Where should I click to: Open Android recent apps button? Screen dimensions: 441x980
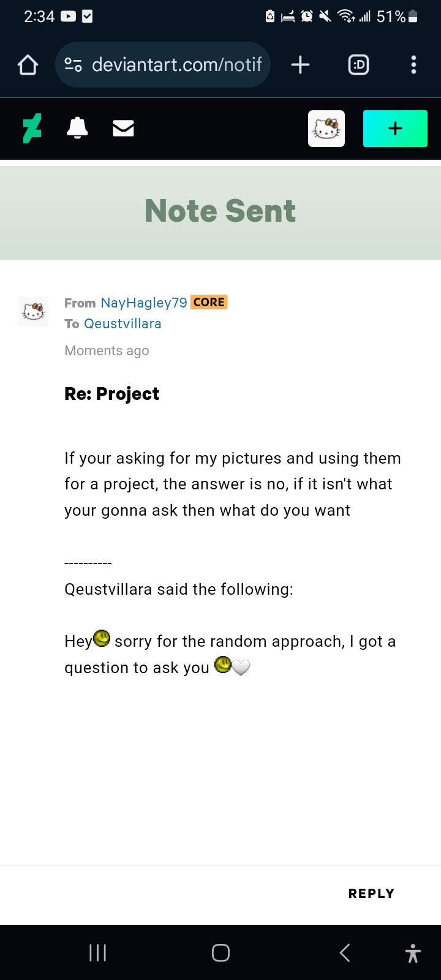point(98,952)
